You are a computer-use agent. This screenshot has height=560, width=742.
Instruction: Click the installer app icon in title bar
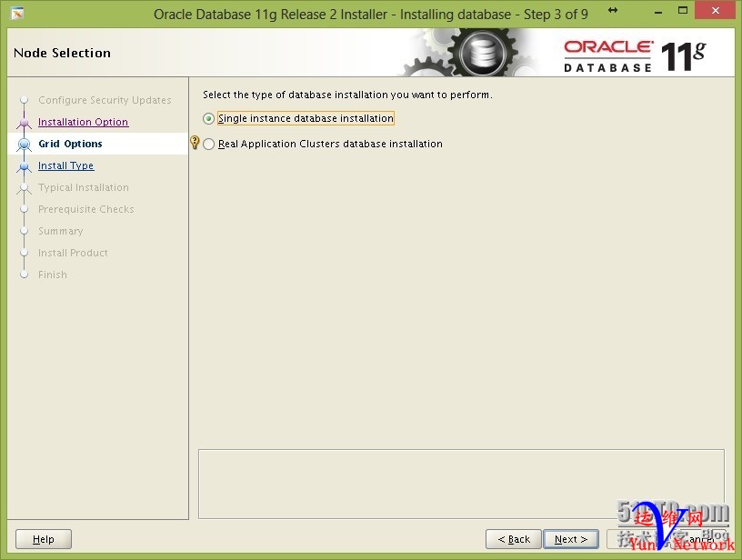pos(17,14)
